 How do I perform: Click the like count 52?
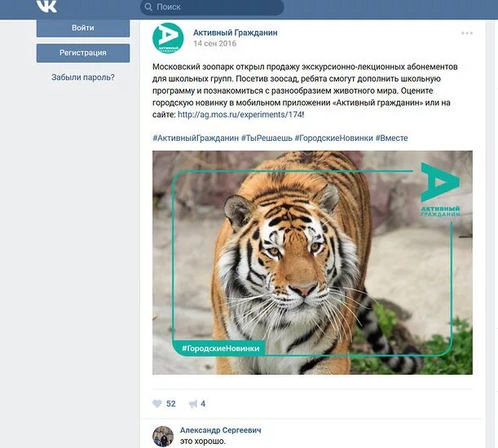pos(171,403)
